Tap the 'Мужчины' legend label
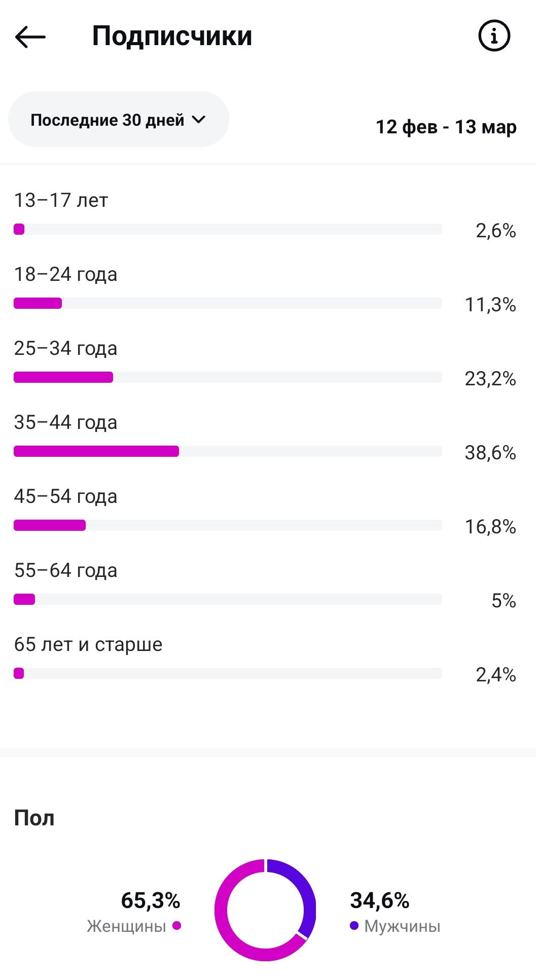This screenshot has height=980, width=536. click(x=402, y=926)
